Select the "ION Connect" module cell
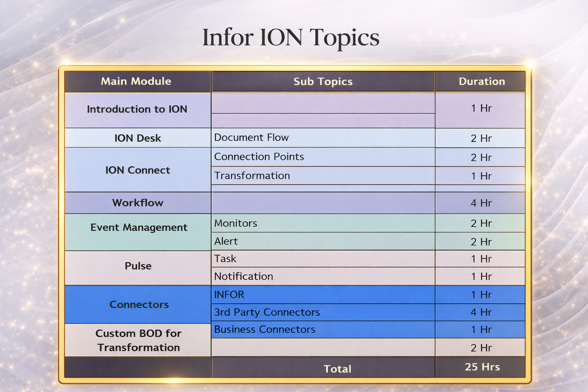Viewport: 588px width, 392px height. pos(138,170)
